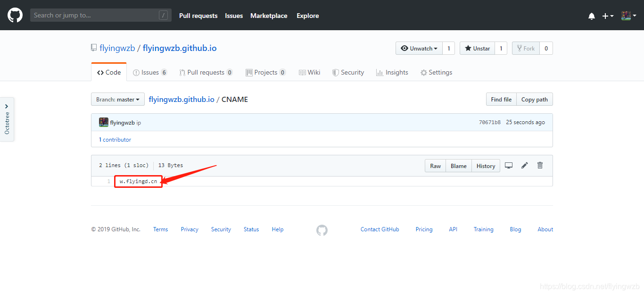Expand the plus create-new menu
Screen dimensions: 644x295
(608, 16)
